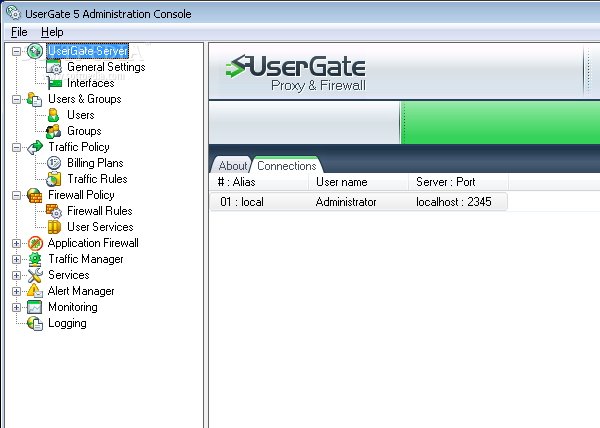Click the Traffic Manager icon
The image size is (600, 428).
[x=35, y=259]
